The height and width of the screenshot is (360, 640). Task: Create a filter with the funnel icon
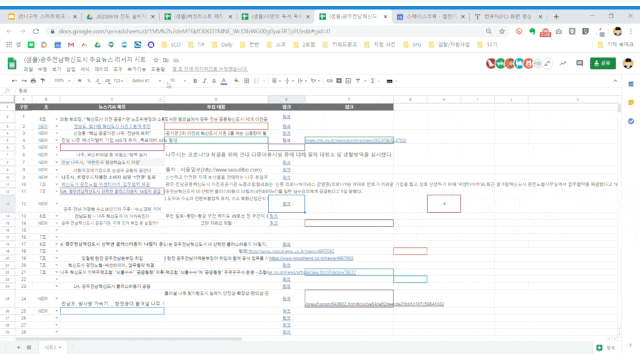pyautogui.click(x=358, y=81)
